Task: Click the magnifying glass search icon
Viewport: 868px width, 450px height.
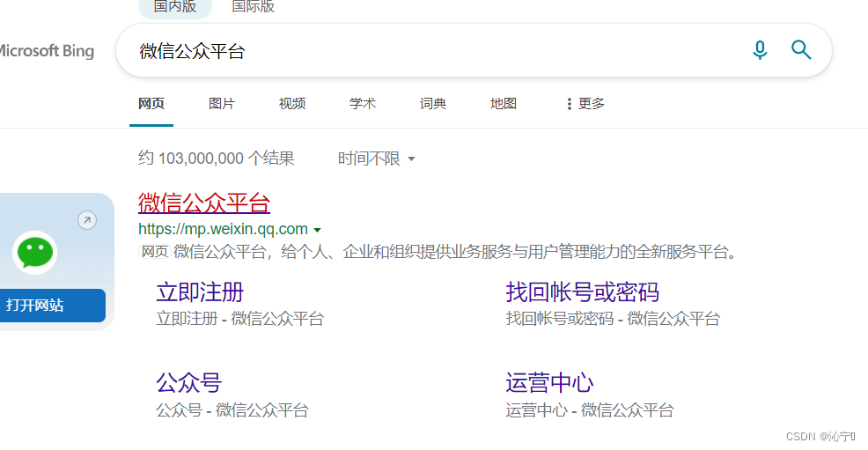Action: pos(800,50)
